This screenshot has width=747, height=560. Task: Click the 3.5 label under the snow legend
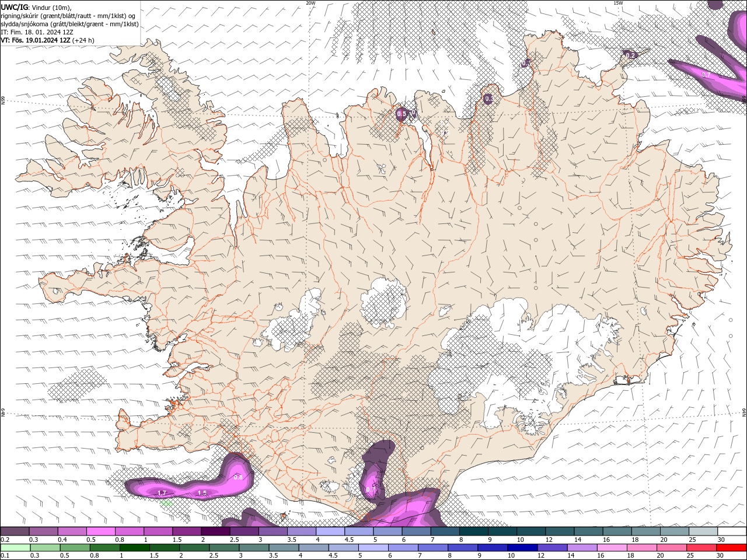pos(289,540)
